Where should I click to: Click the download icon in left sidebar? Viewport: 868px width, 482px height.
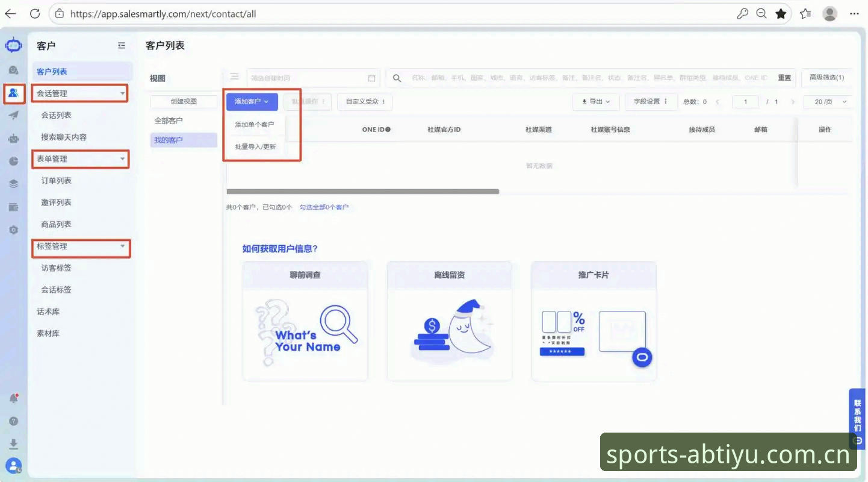coord(13,444)
